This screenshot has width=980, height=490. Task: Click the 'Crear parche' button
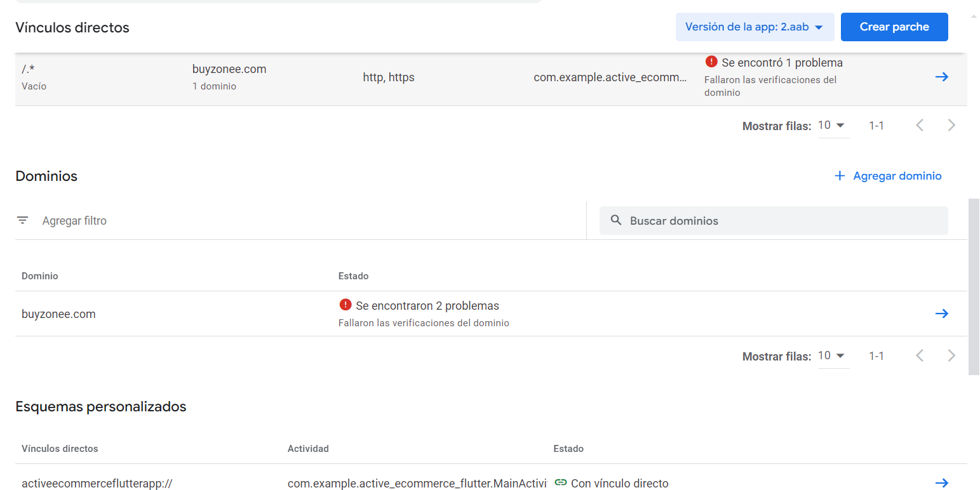(894, 27)
